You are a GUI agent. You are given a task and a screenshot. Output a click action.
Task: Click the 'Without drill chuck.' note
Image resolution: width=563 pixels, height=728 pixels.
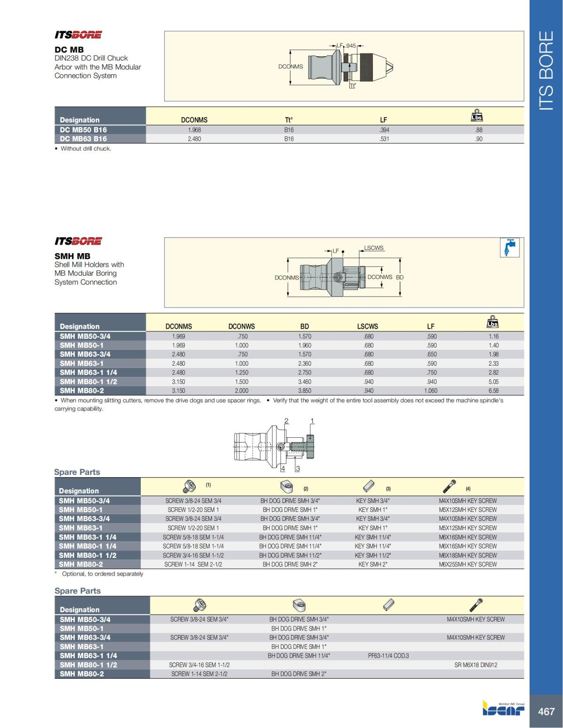pos(86,149)
